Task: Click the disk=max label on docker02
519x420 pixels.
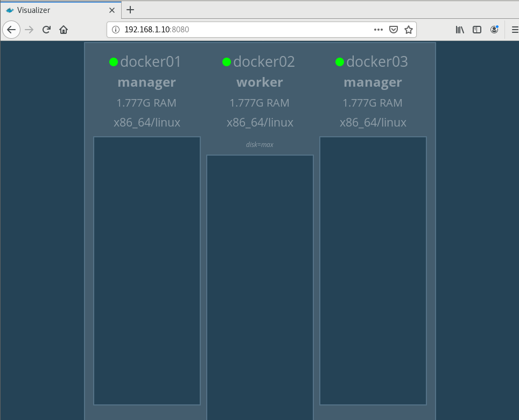Action: tap(260, 145)
